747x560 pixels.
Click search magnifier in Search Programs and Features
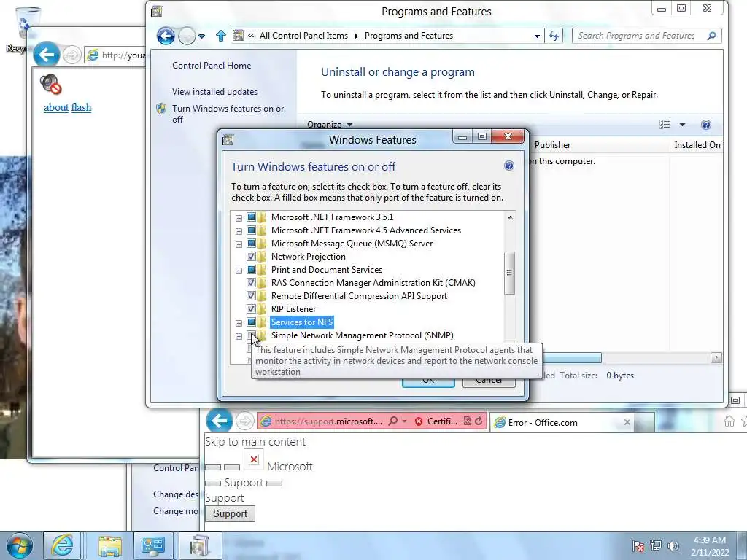coord(711,36)
